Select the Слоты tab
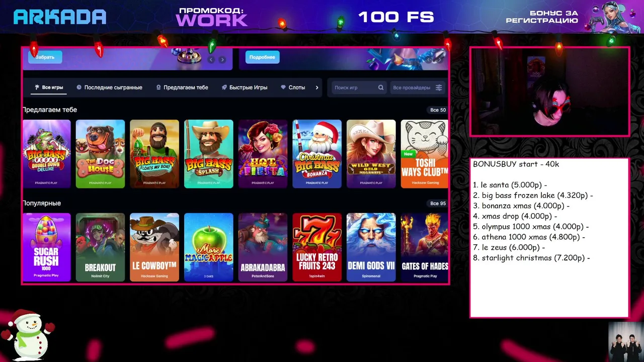The image size is (644, 362). pos(293,87)
